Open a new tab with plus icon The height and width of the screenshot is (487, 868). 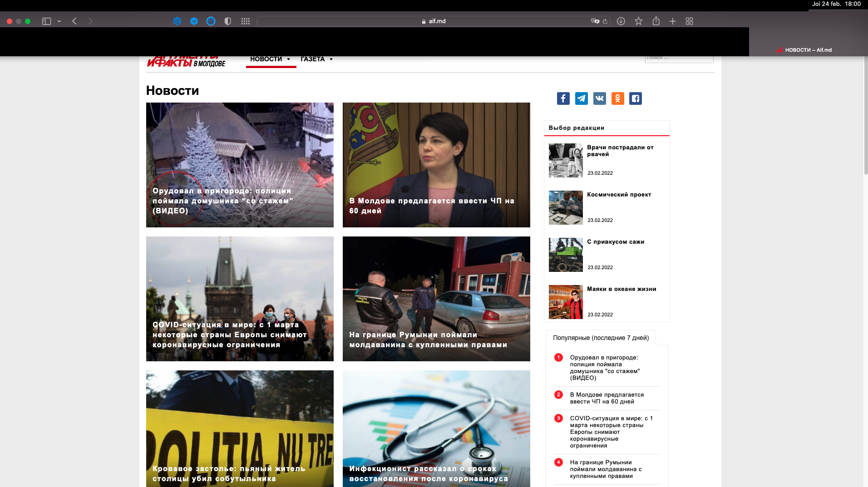click(672, 21)
